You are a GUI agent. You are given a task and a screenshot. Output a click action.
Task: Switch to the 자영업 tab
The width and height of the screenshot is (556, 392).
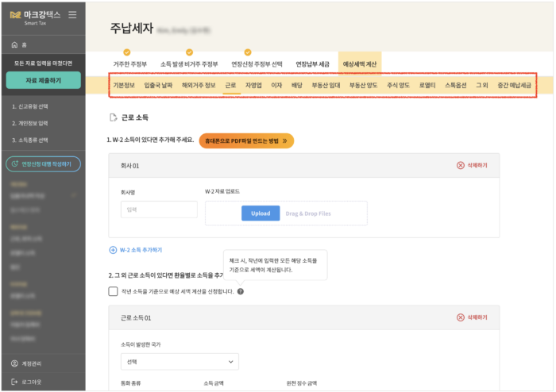[x=253, y=84]
